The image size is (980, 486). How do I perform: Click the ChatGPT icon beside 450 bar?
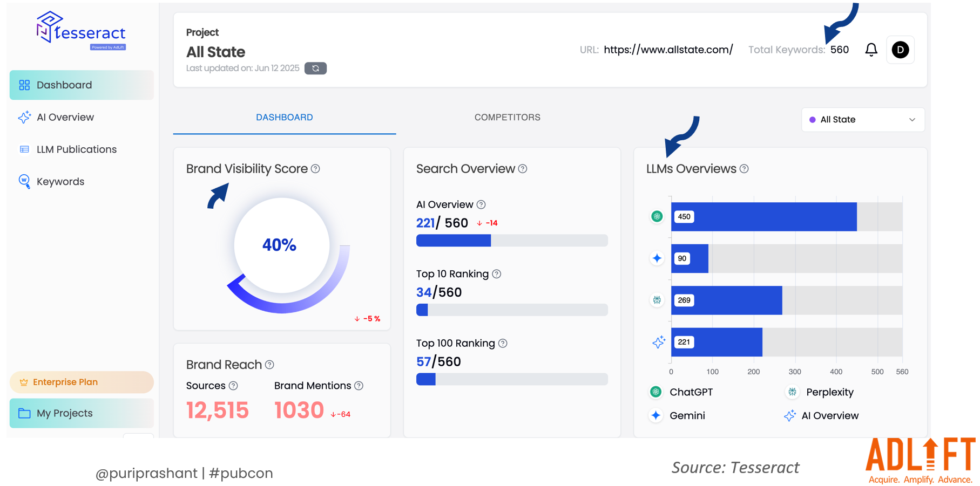(657, 216)
